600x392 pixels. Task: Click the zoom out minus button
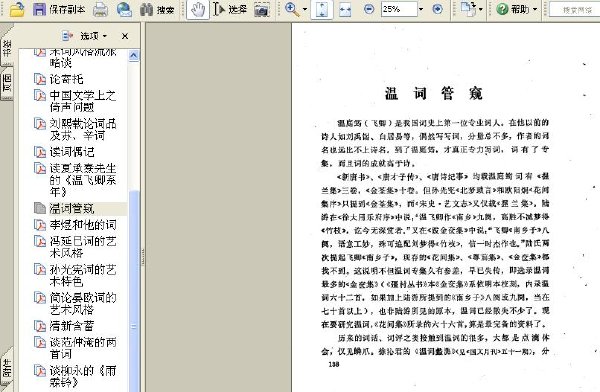(x=369, y=9)
